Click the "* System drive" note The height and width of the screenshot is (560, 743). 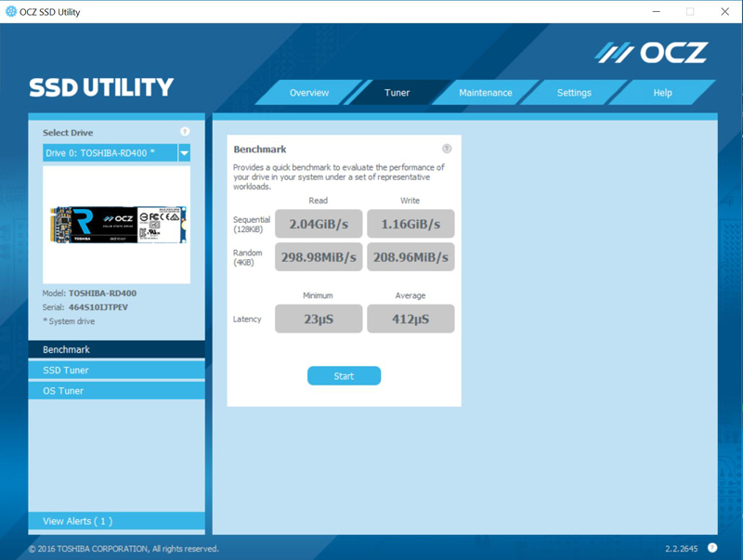click(x=69, y=321)
